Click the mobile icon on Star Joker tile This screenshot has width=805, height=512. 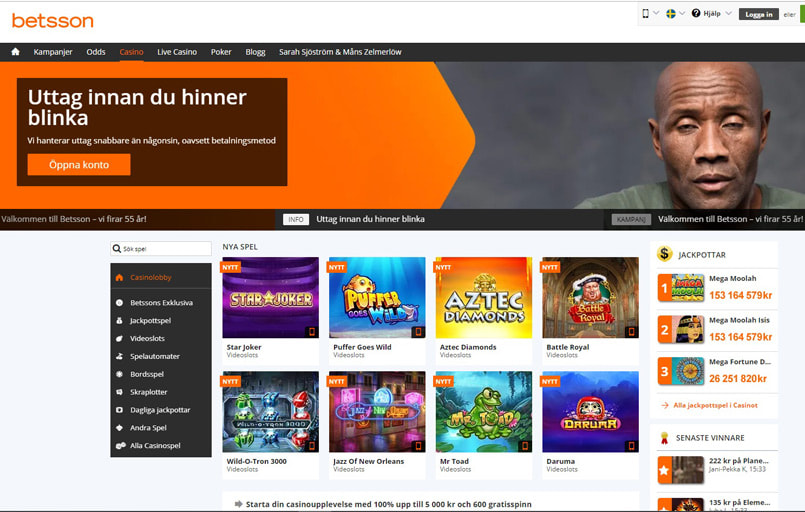pos(311,331)
